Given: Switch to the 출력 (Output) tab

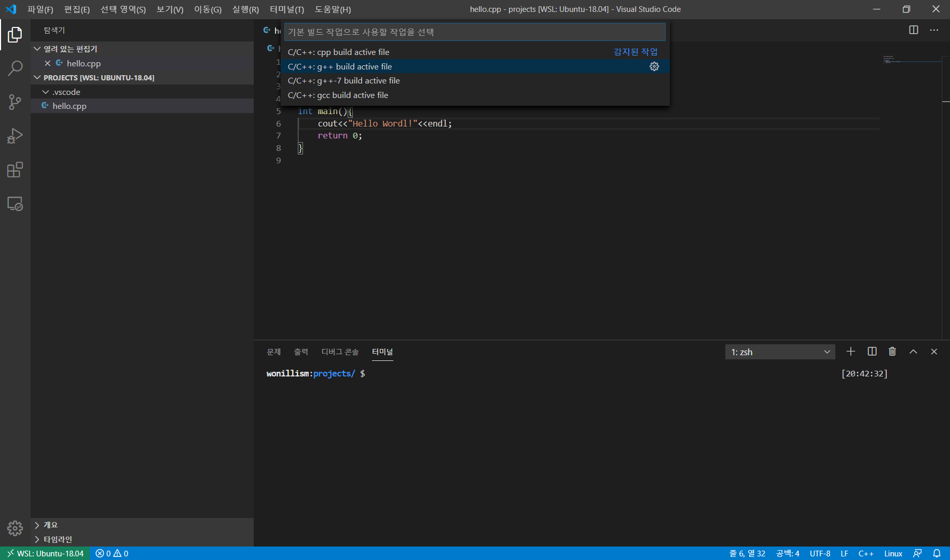Looking at the screenshot, I should click(301, 352).
